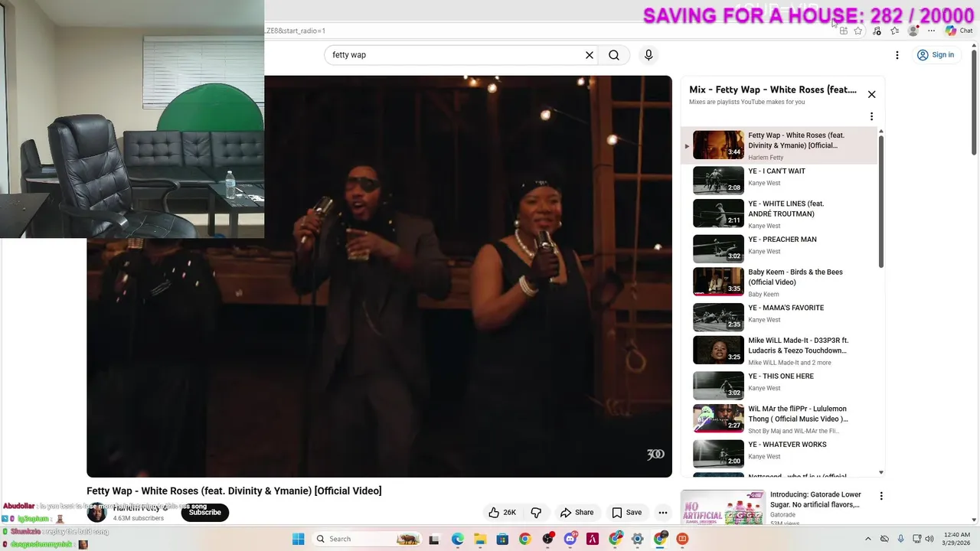
Task: Open YouTube settings three-dot menu
Action: (x=897, y=55)
